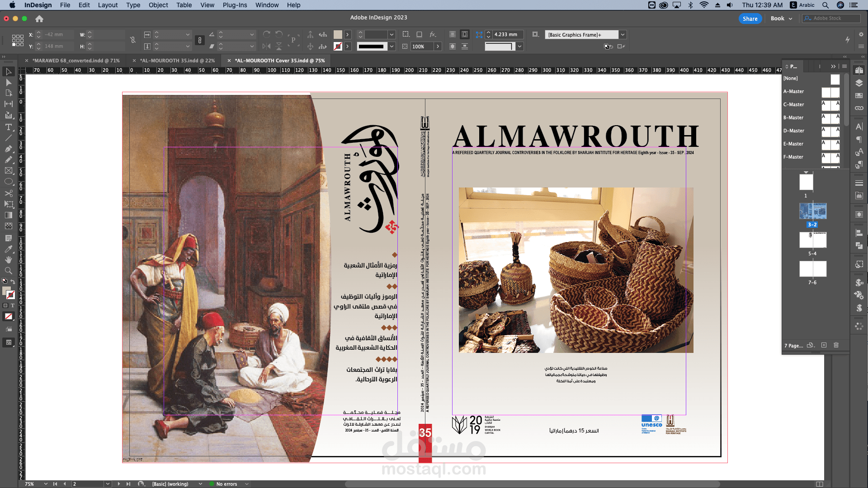Select the 5-4 spread thumbnail
This screenshot has width=868, height=488.
812,240
